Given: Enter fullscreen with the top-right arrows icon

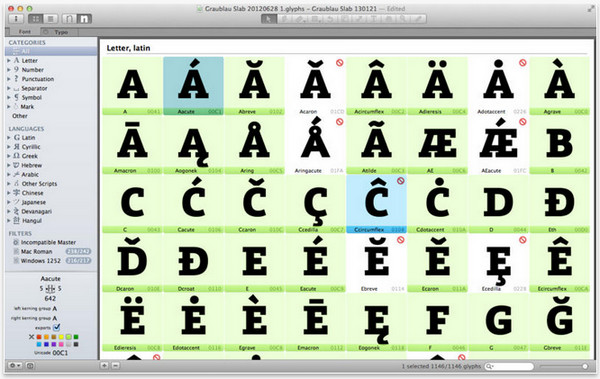Looking at the screenshot, I should pos(591,9).
